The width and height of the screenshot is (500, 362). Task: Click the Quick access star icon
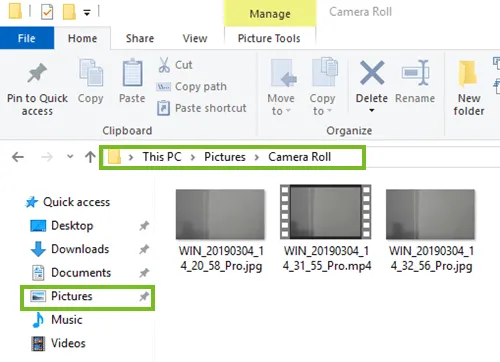(32, 202)
